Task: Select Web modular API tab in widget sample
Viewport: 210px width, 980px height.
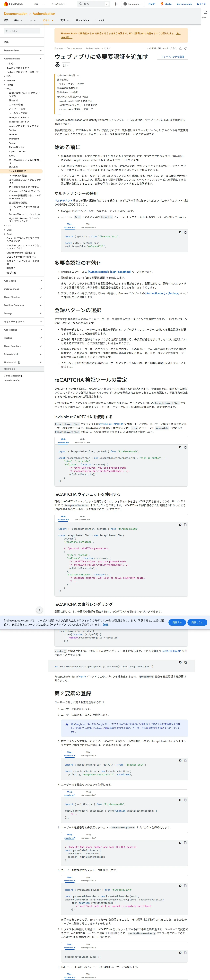Action: pos(63,518)
